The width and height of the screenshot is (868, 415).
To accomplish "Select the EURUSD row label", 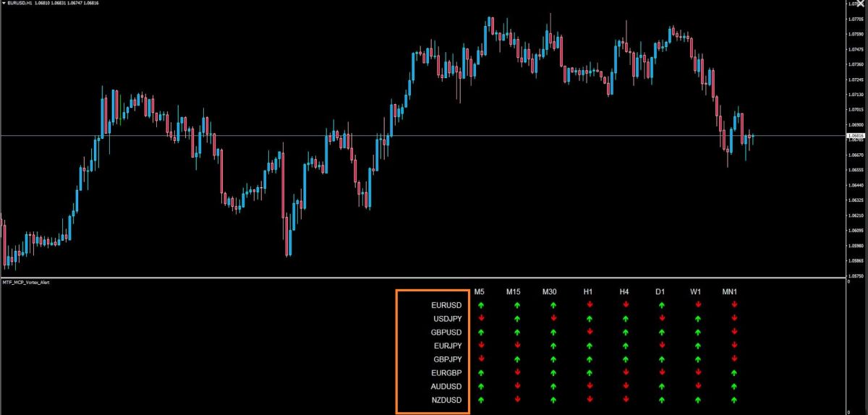I will tap(446, 305).
